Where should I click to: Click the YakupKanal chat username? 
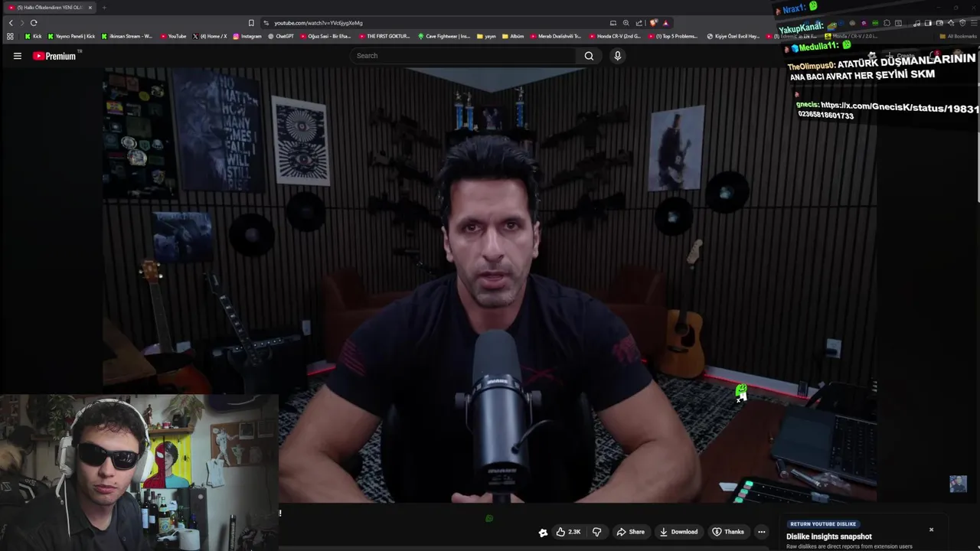click(x=802, y=28)
